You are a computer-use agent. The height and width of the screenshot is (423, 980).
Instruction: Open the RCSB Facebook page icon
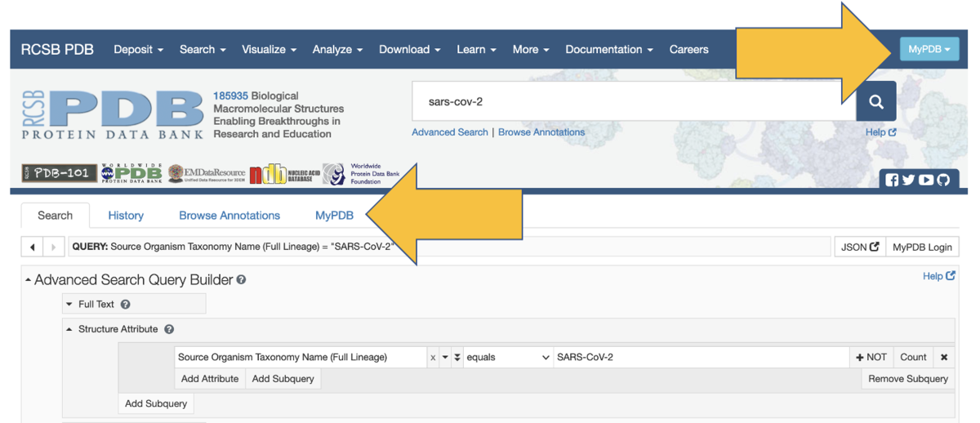(x=892, y=180)
